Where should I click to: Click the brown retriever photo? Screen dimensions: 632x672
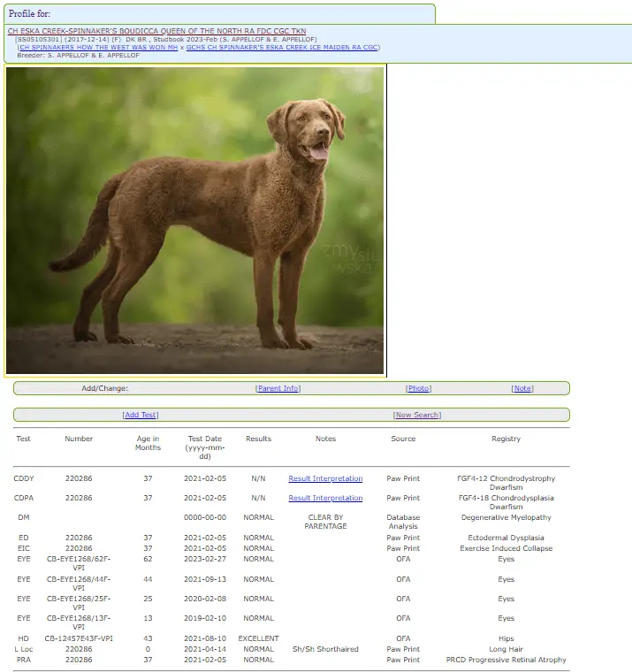tap(195, 220)
